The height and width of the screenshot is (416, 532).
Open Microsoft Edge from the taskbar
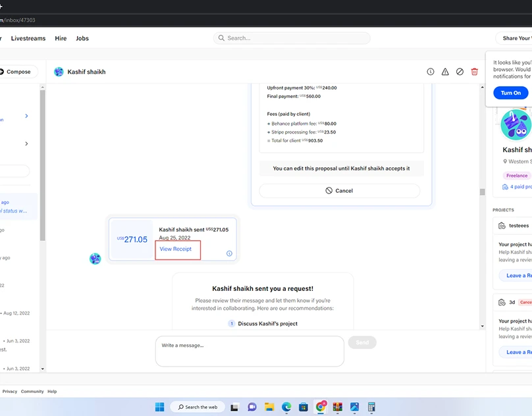point(286,407)
